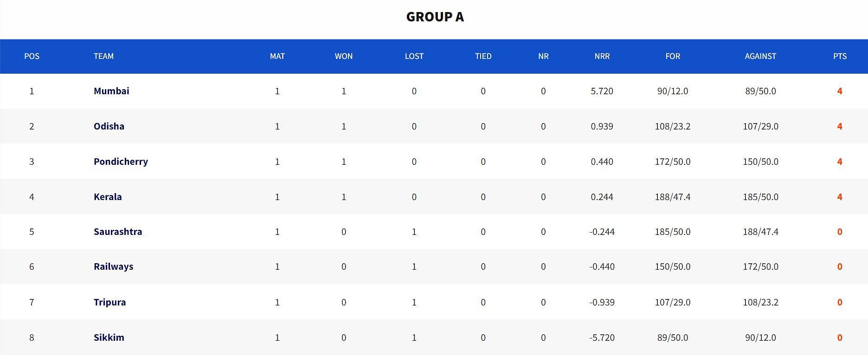Click the NRR column header
This screenshot has width=868, height=357.
pyautogui.click(x=602, y=56)
